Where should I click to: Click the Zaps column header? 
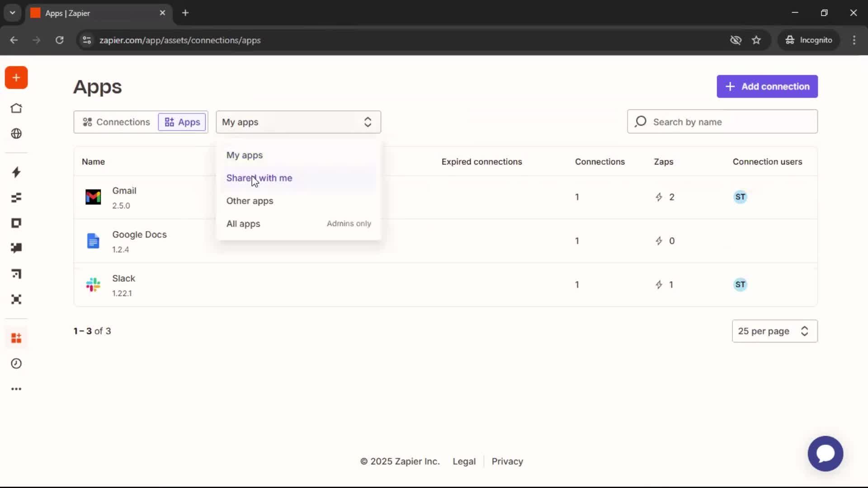click(x=663, y=162)
